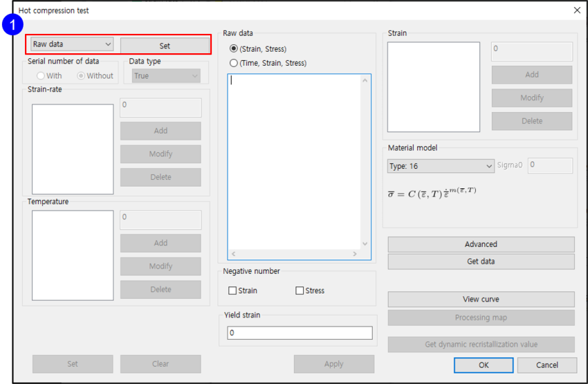Click inside the Raw data text area

[295, 162]
